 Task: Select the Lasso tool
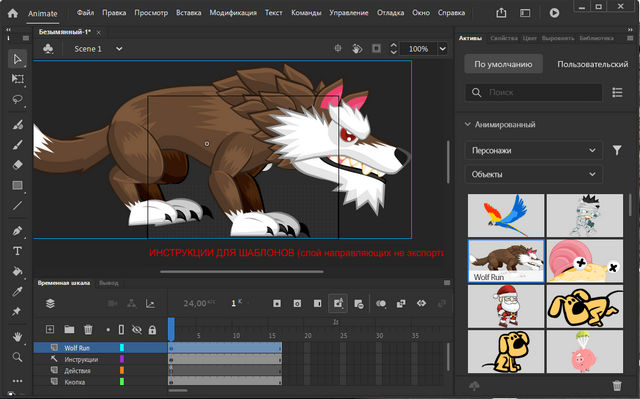point(17,99)
